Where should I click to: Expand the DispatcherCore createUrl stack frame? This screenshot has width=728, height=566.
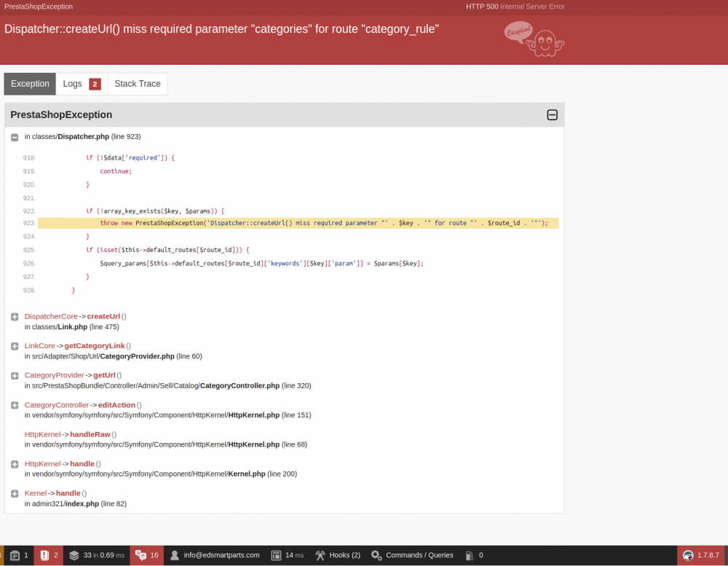pyautogui.click(x=15, y=316)
